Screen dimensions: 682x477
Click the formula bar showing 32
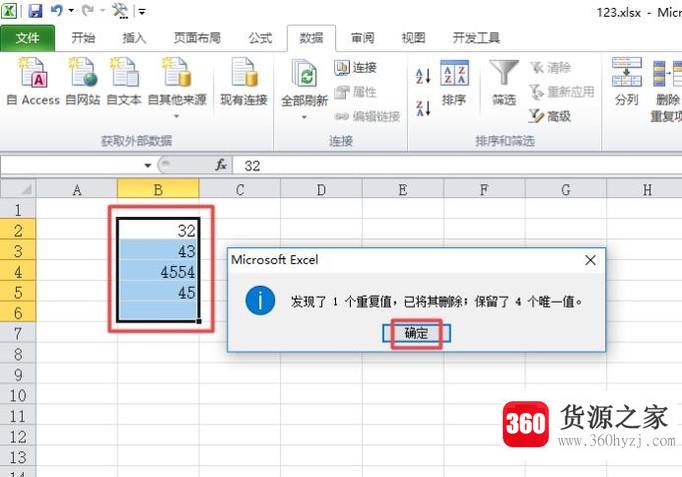(x=457, y=166)
